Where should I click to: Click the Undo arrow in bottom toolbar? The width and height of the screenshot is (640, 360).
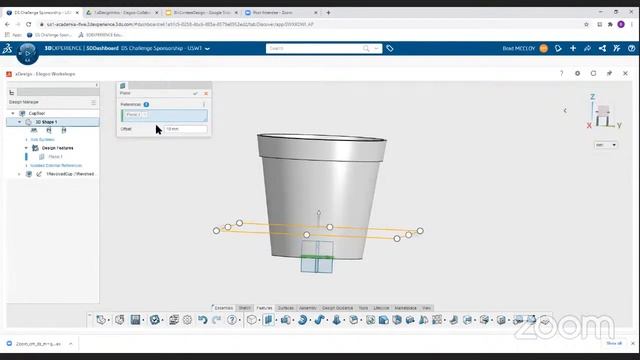(202, 320)
